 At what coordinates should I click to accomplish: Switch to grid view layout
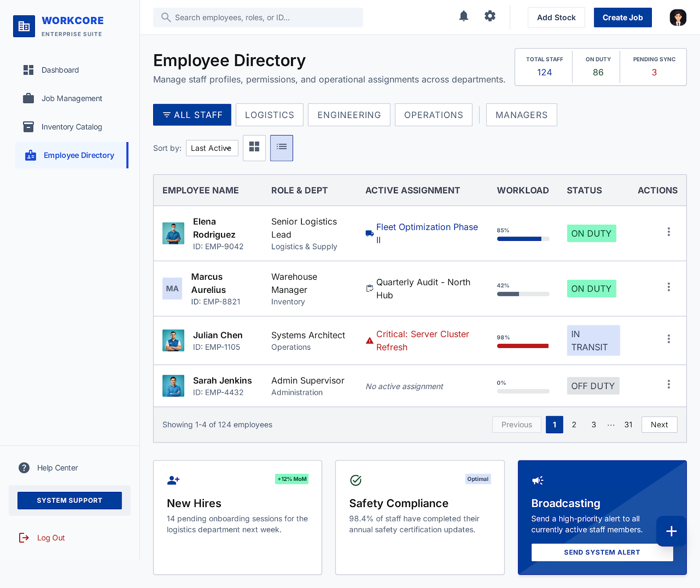point(254,148)
